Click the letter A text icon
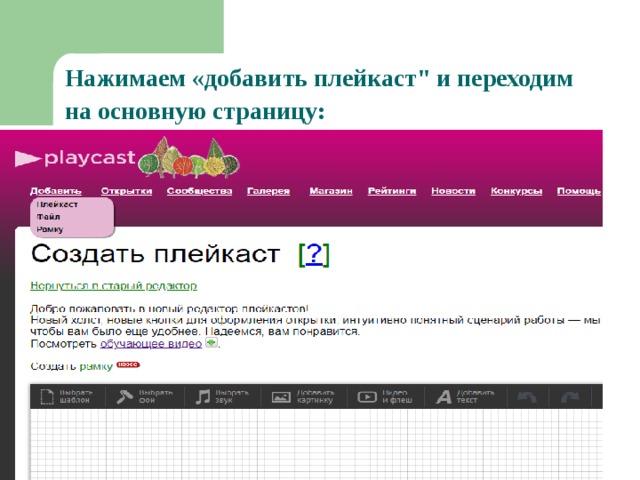The height and width of the screenshot is (480, 640). 444,397
